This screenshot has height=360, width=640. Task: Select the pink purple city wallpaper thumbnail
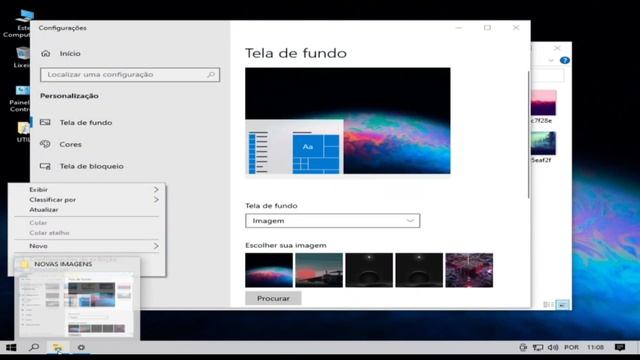[469, 270]
